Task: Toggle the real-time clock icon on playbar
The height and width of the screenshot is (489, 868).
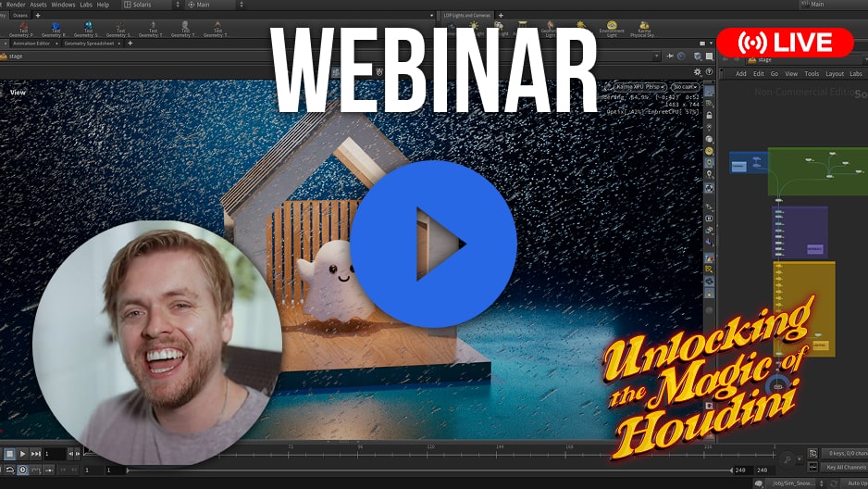Action: click(23, 470)
